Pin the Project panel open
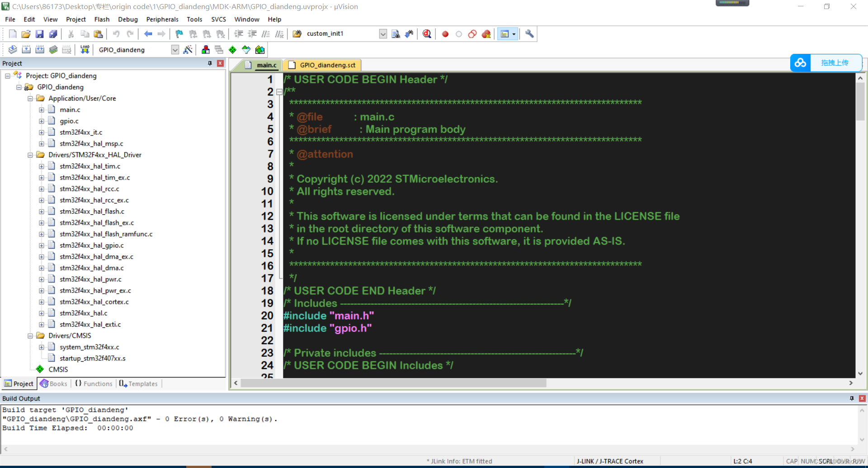868x468 pixels. click(x=209, y=63)
